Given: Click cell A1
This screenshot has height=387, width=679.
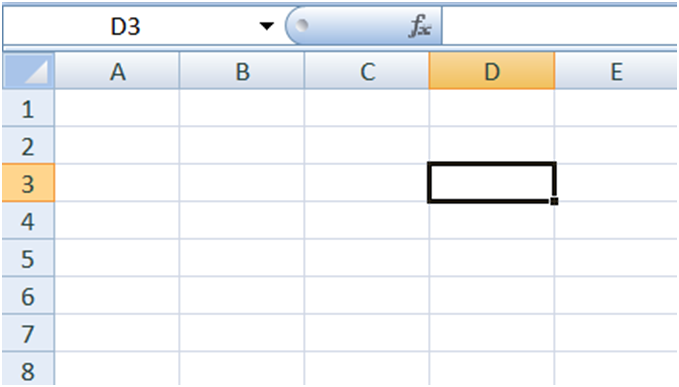Looking at the screenshot, I should click(x=117, y=108).
